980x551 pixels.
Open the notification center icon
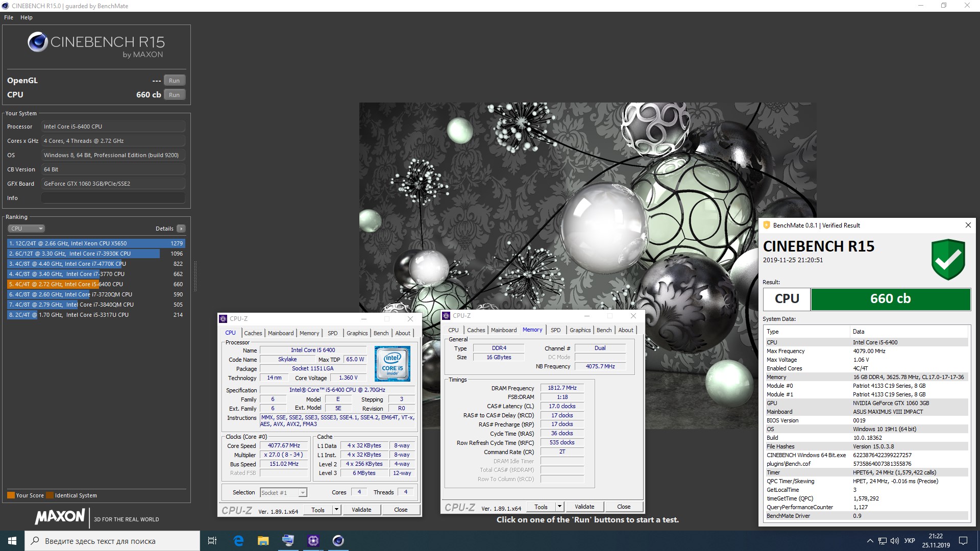pyautogui.click(x=963, y=541)
